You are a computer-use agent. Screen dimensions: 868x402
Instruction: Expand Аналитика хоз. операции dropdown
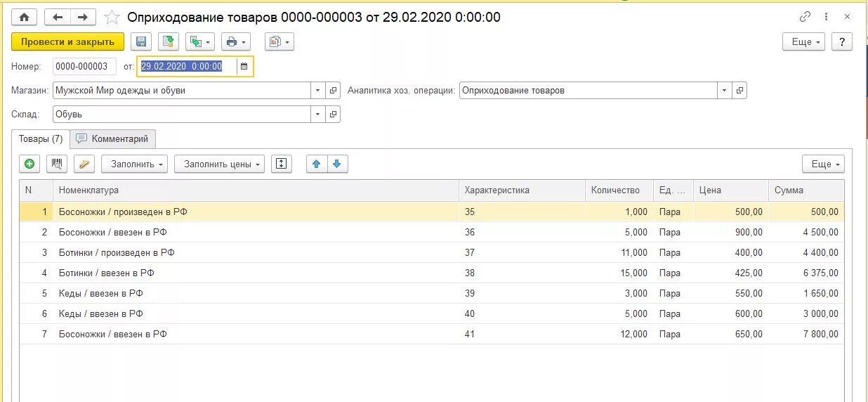pyautogui.click(x=724, y=91)
